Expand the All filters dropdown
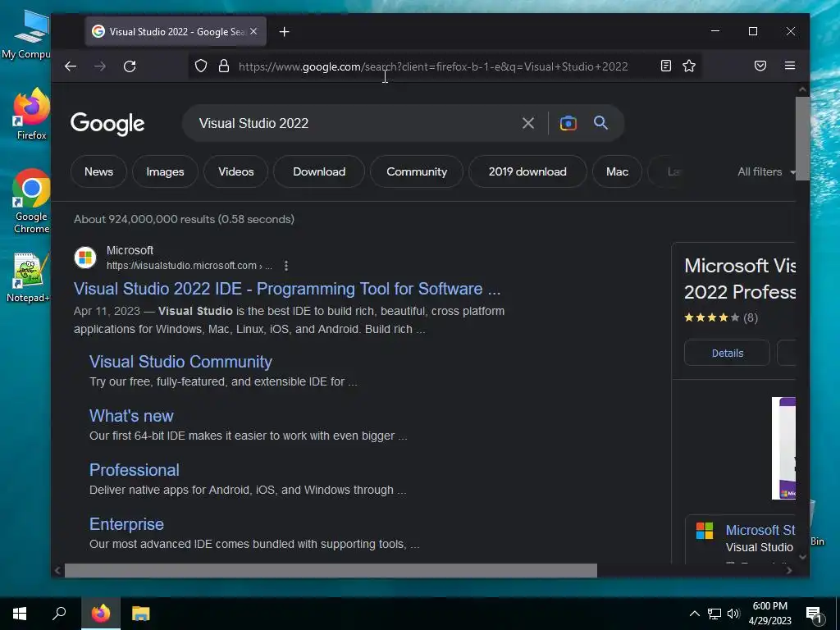This screenshot has height=630, width=840. pos(766,172)
